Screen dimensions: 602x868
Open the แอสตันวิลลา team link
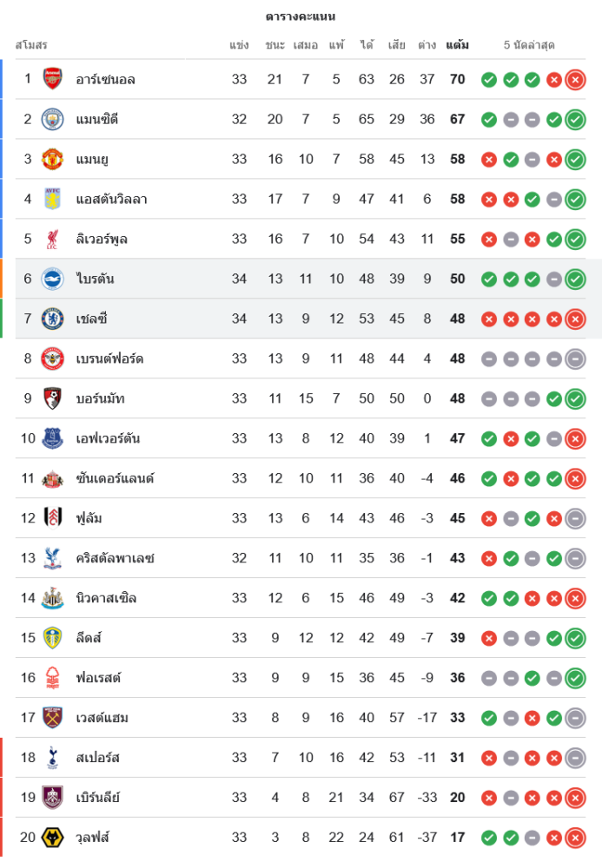pos(111,200)
